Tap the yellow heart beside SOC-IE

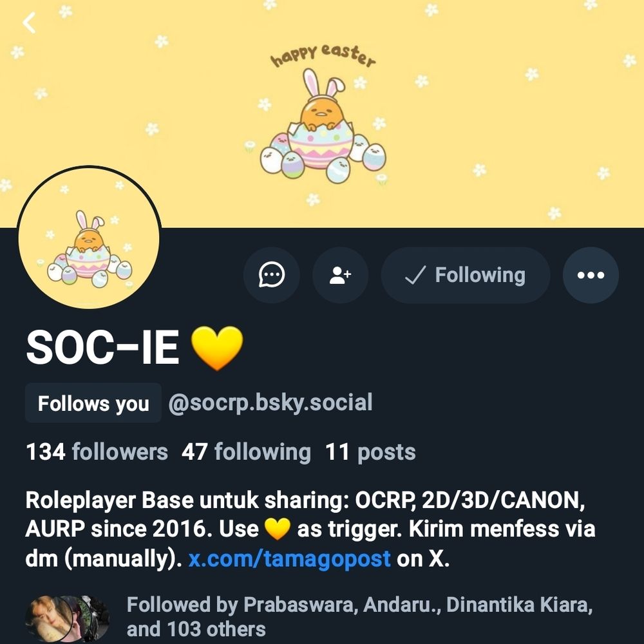(217, 348)
